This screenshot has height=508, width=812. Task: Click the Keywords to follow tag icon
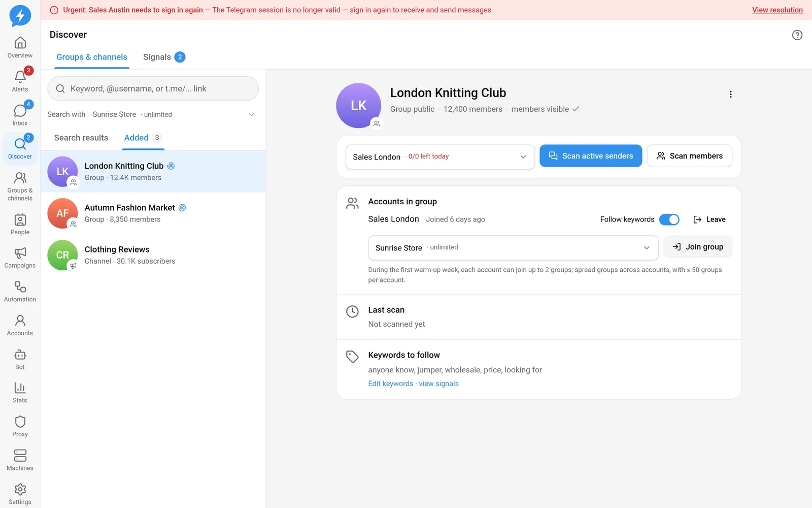click(352, 357)
